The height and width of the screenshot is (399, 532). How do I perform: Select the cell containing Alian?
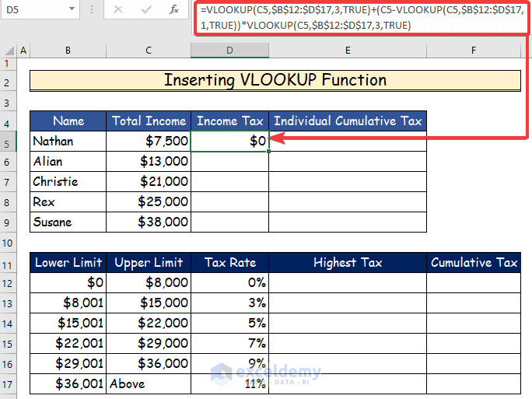coord(68,162)
